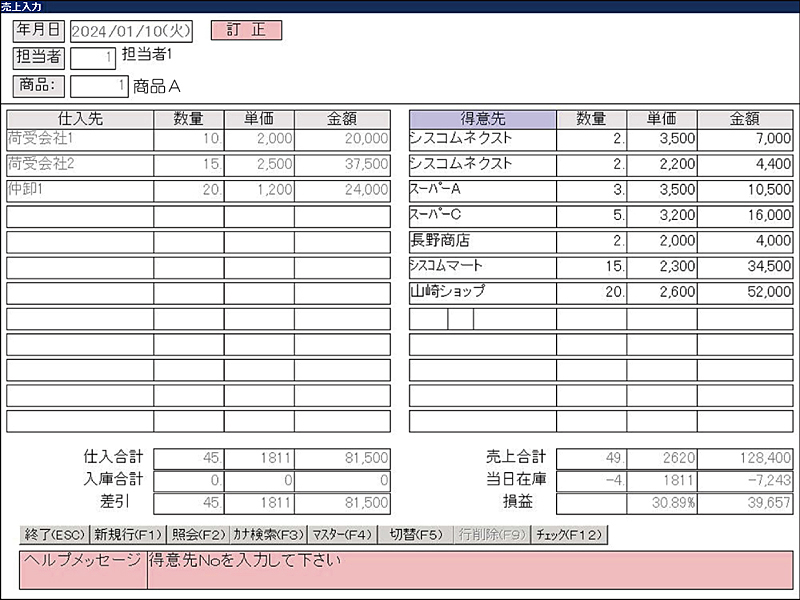
Task: Click the 年月日 date field 2024/01/10
Action: (x=132, y=31)
